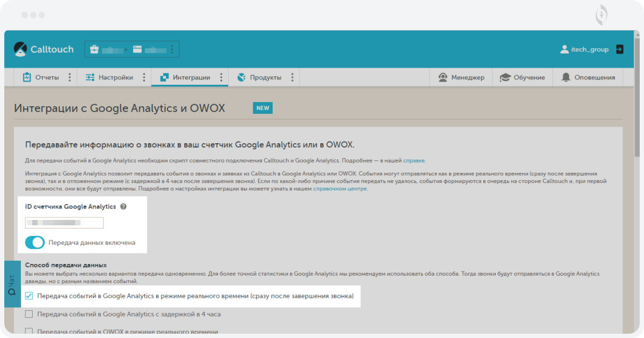The image size is (644, 338).
Task: Open the Чат side tab
Action: click(12, 284)
